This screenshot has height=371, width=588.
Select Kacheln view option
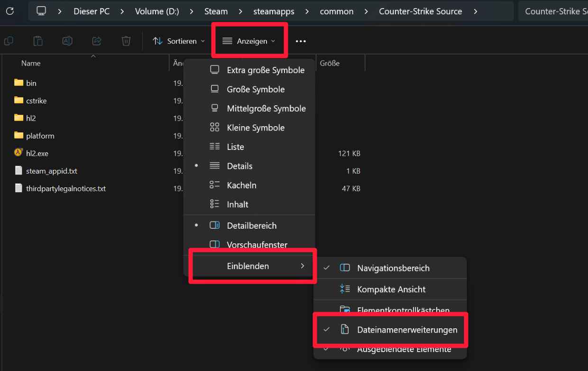[x=249, y=185]
